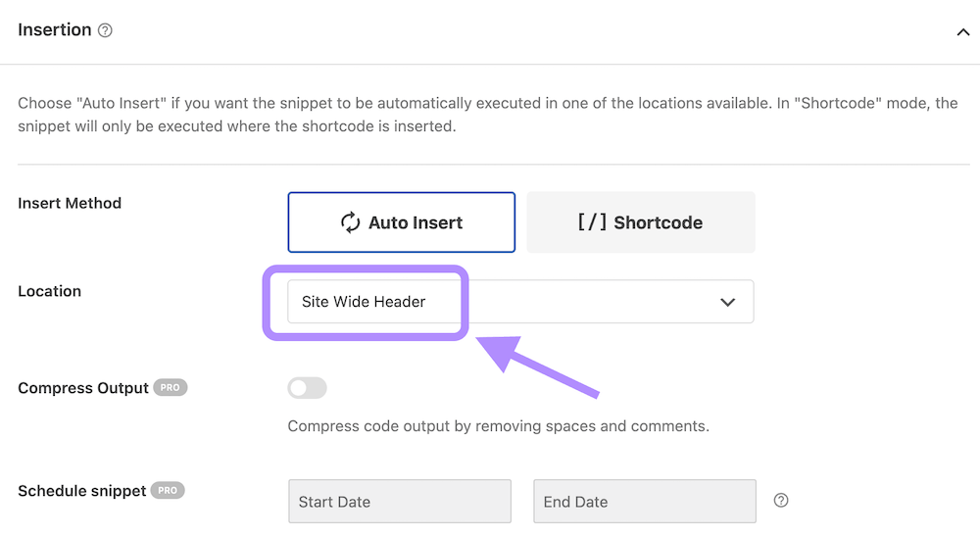Click the Compress Output label
This screenshot has width=980, height=537.
click(x=83, y=388)
